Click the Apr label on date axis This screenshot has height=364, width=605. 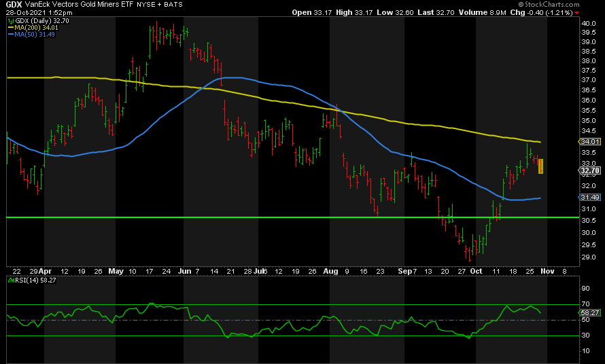coord(45,271)
